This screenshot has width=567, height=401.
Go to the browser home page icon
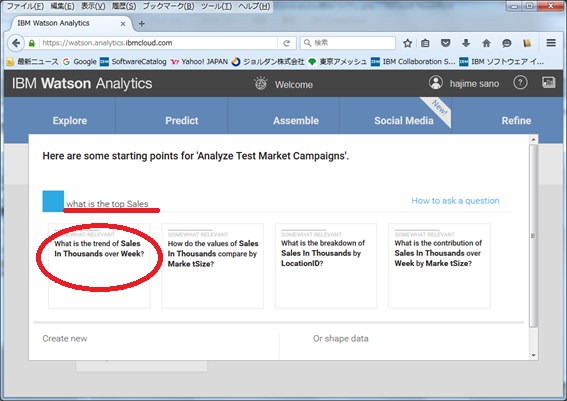click(486, 43)
